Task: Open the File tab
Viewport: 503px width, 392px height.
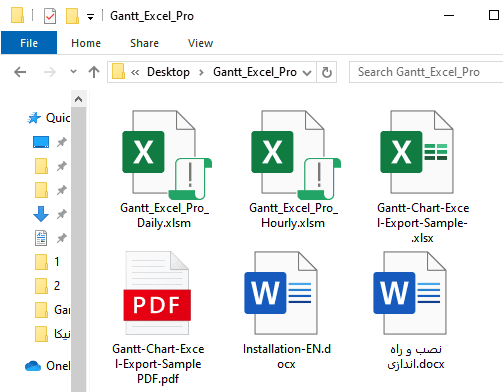Action: 29,43
